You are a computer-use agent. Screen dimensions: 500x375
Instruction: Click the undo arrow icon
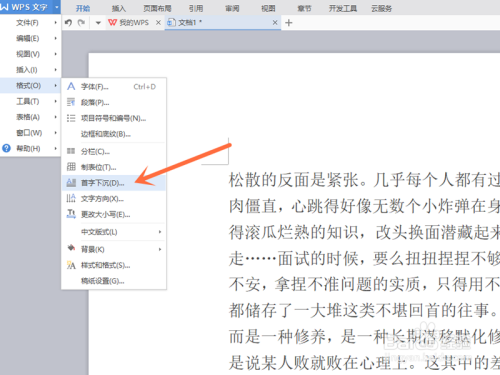click(x=68, y=22)
